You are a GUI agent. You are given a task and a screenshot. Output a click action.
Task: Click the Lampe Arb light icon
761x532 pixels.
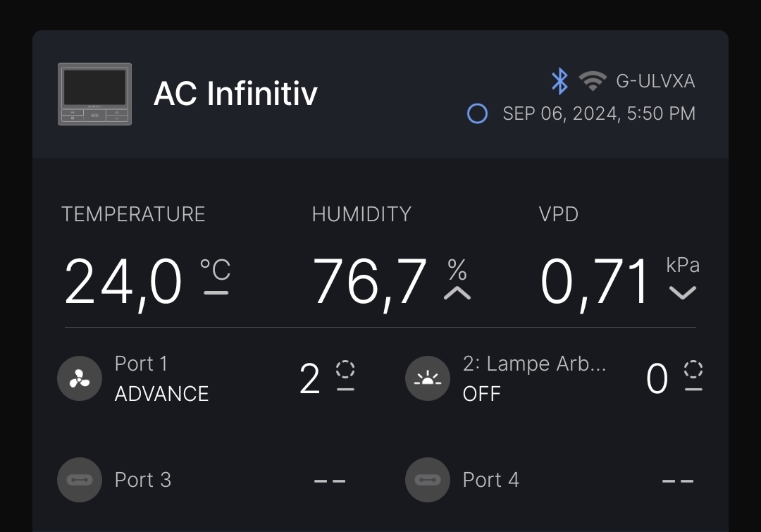(428, 378)
